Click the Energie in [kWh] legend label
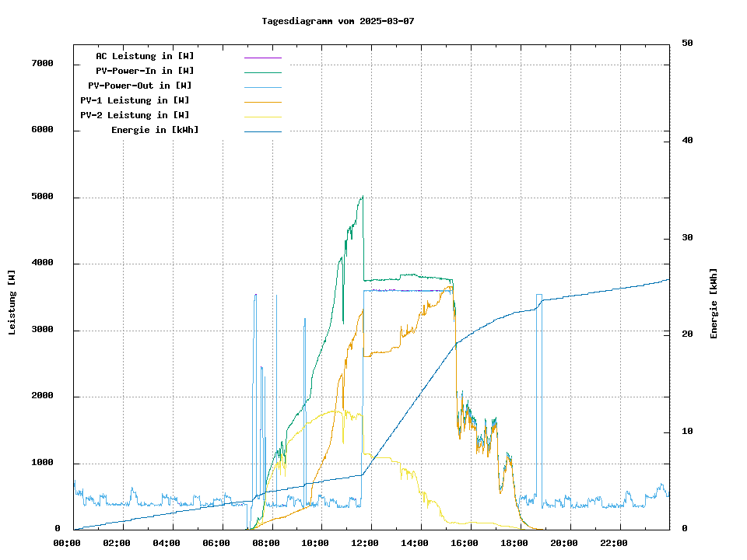 tap(155, 130)
